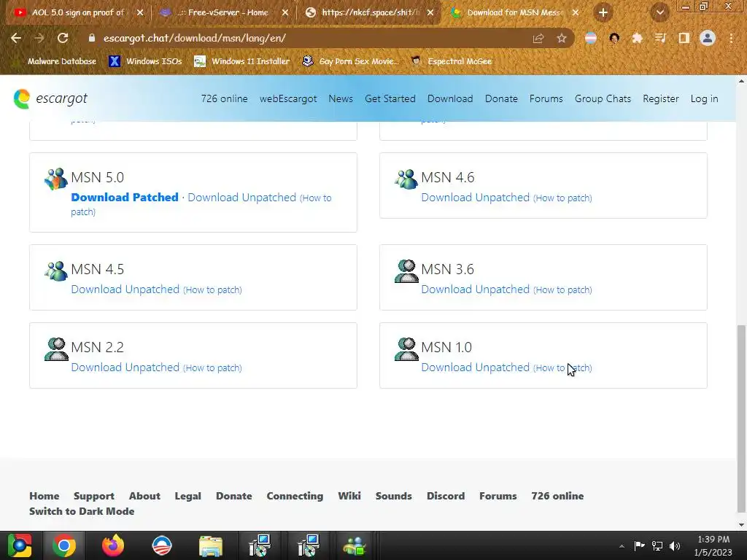The image size is (747, 560).
Task: Open the tab search dropdown arrow
Action: [659, 13]
